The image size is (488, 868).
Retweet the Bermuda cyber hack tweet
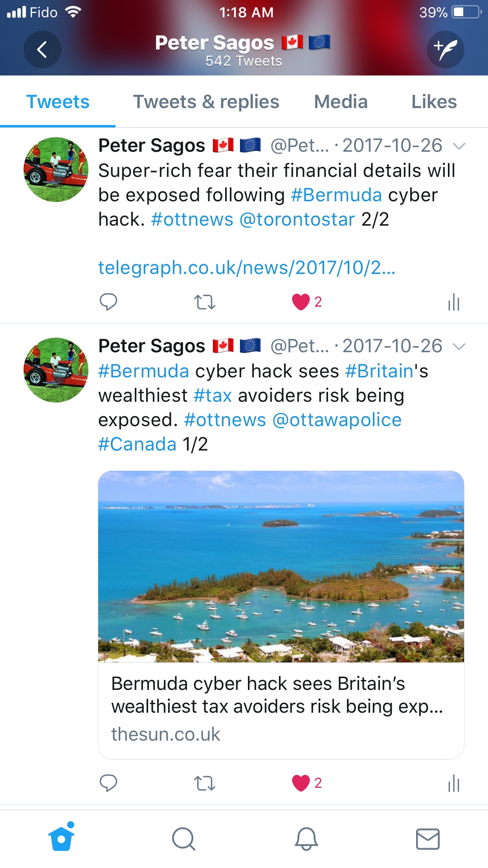pyautogui.click(x=205, y=783)
